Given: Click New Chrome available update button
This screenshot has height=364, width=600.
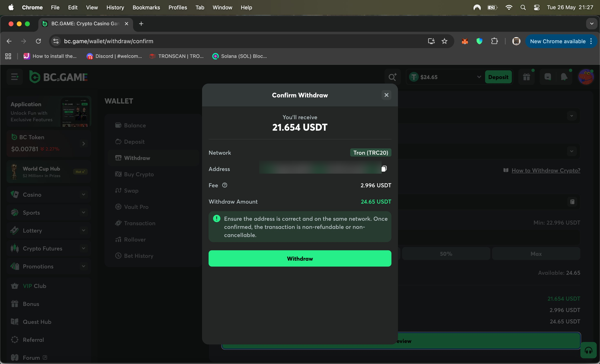Looking at the screenshot, I should coord(561,41).
